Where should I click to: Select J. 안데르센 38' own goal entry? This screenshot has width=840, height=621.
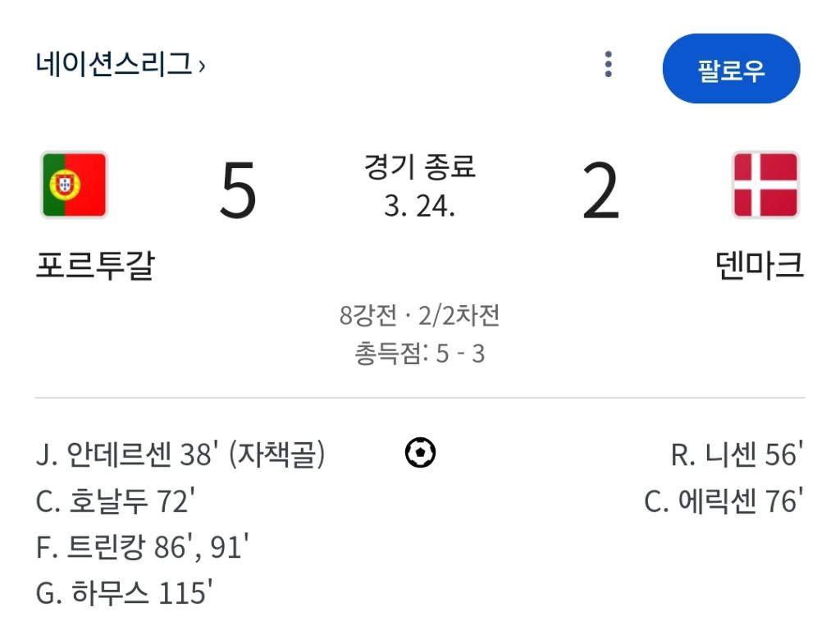180,454
